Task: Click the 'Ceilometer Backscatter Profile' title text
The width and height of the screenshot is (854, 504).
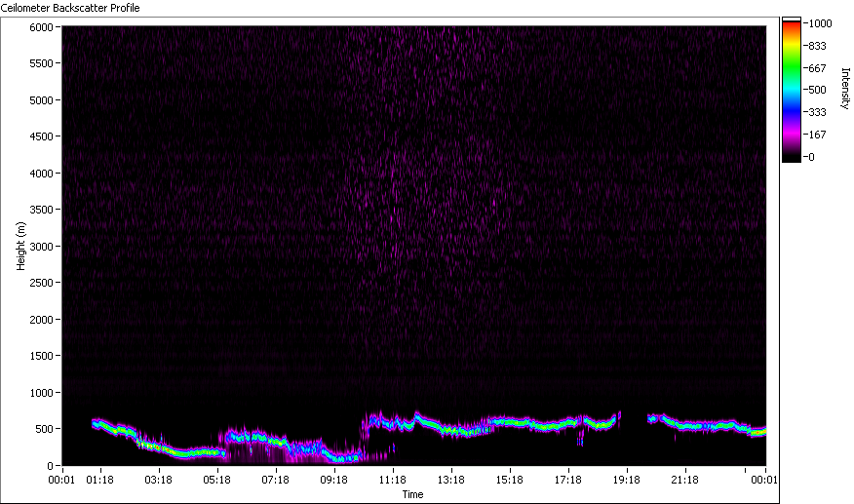Action: [x=70, y=8]
